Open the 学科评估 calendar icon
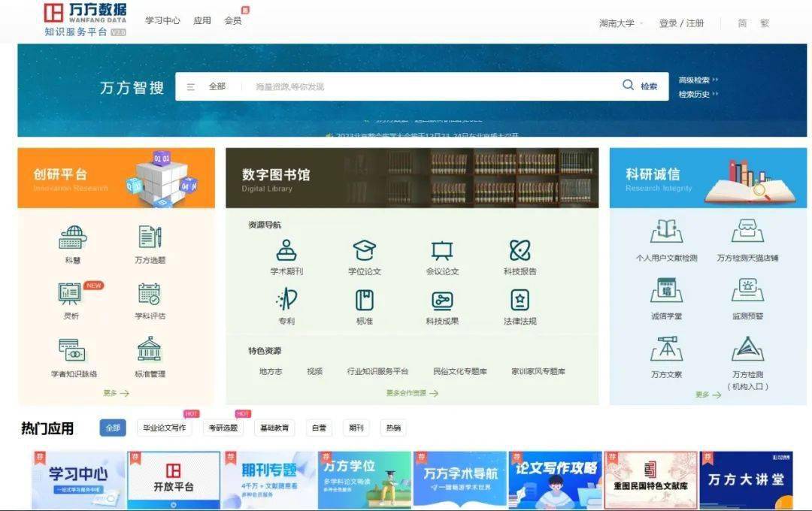812x511 pixels. click(150, 294)
